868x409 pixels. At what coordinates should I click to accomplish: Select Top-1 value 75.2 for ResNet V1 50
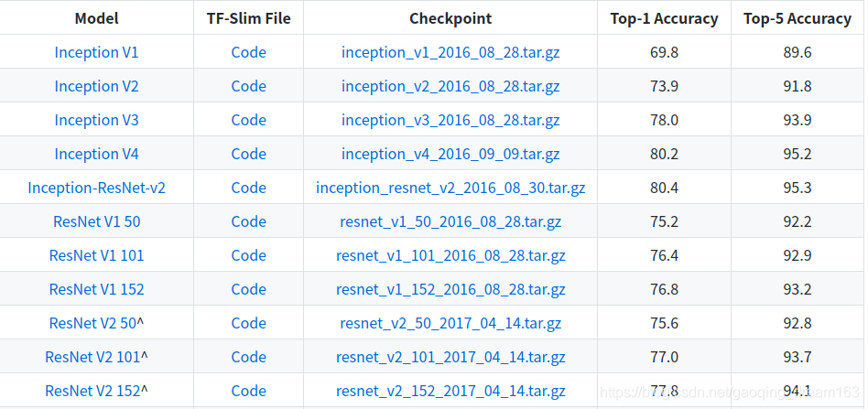[x=665, y=221]
